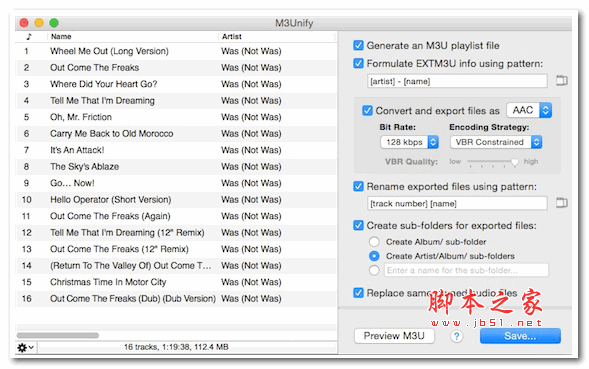The width and height of the screenshot is (589, 369).
Task: Select track Oh, Mr. Friction
Action: (x=176, y=117)
